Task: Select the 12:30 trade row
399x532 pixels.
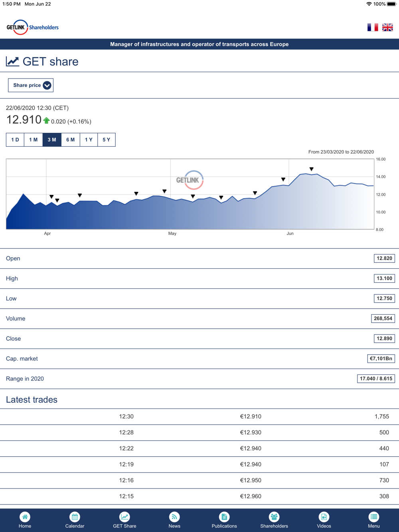Action: pos(199,416)
